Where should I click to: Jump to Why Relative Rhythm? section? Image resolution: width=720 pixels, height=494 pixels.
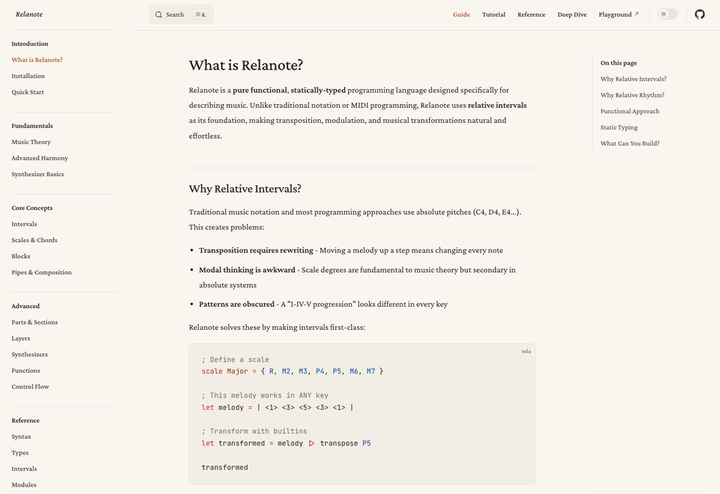pos(632,95)
